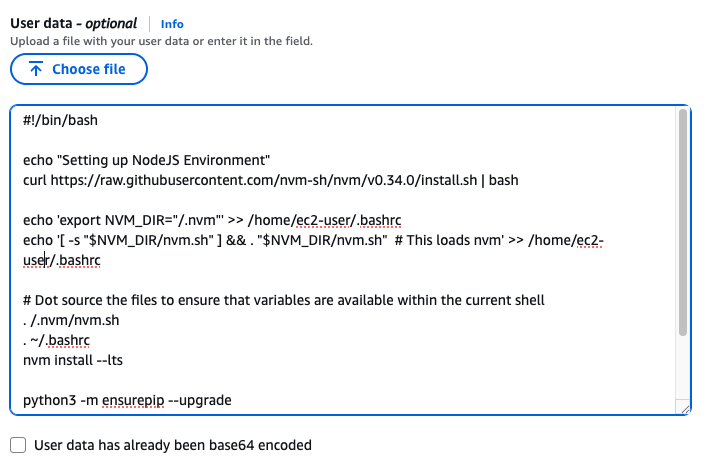Click the 'User data has already been base64 encoded' label

pyautogui.click(x=173, y=445)
